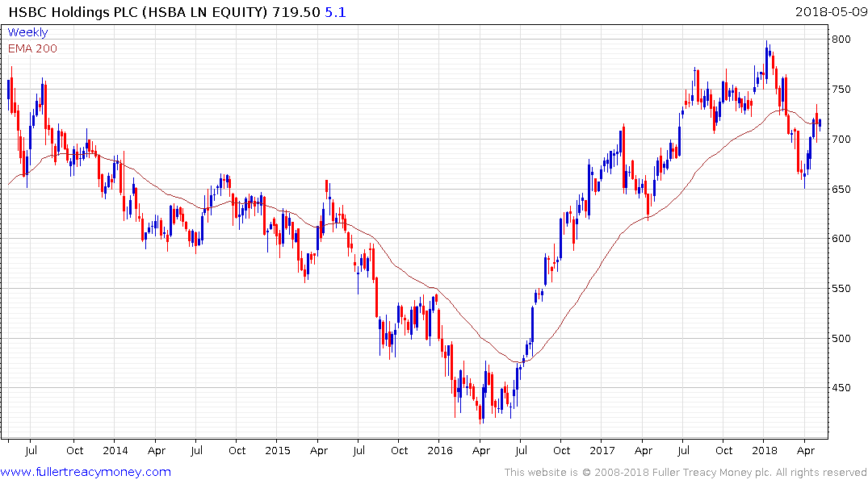868x484 pixels.
Task: Click the 550 price axis label
Action: [841, 288]
